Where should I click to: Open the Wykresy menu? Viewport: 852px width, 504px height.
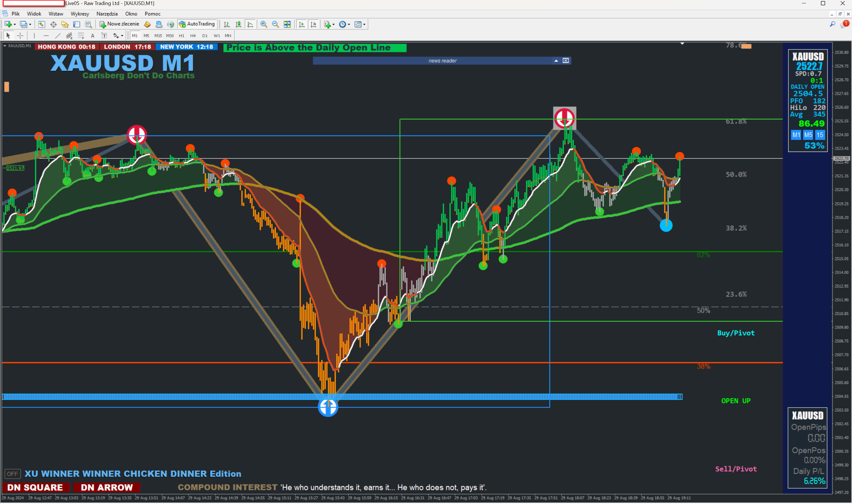pyautogui.click(x=80, y=14)
